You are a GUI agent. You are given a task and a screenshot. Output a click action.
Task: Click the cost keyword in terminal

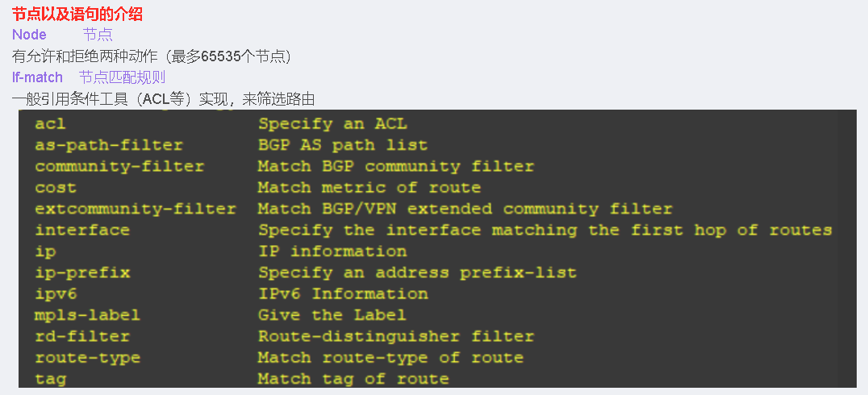(x=56, y=188)
